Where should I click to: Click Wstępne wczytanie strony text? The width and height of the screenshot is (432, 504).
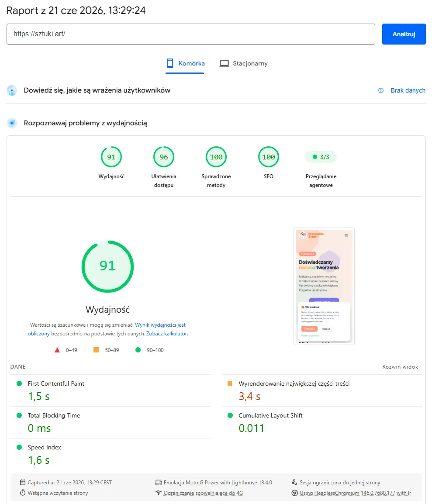58,493
